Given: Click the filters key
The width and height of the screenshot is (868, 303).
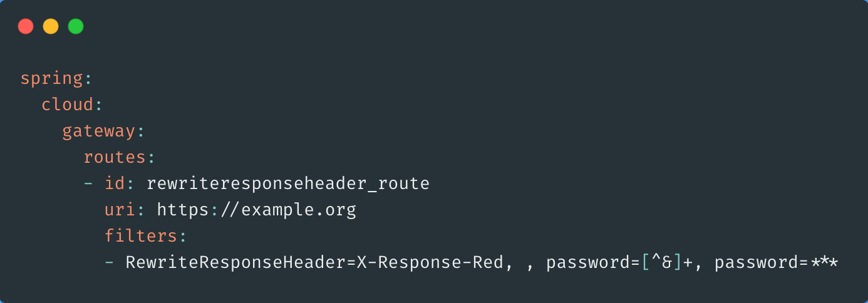Looking at the screenshot, I should coord(141,237).
